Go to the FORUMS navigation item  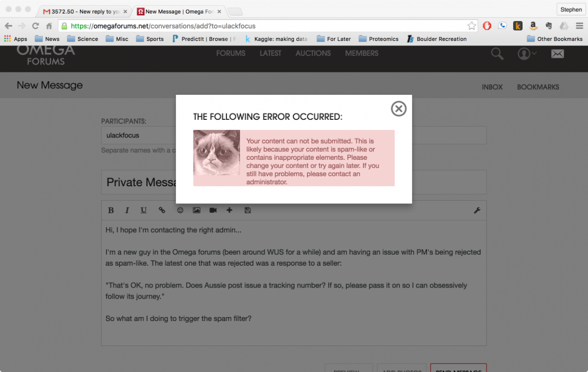(x=230, y=53)
